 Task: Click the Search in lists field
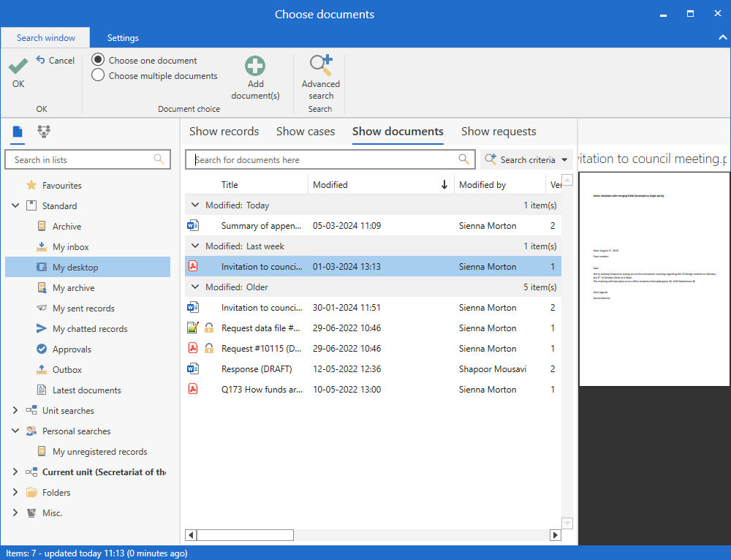coord(80,159)
